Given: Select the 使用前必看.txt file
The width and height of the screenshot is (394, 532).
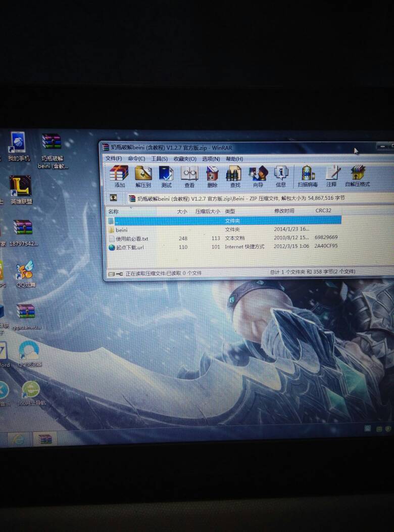Looking at the screenshot, I should click(131, 238).
